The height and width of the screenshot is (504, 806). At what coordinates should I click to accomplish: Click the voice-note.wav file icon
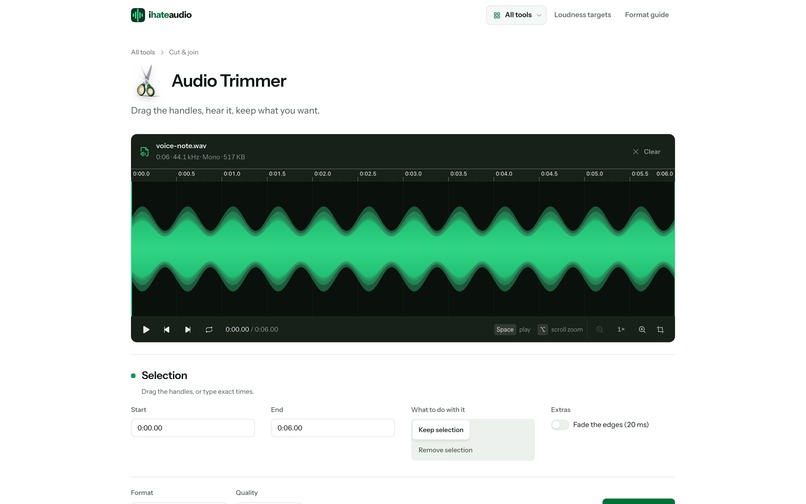coord(144,151)
